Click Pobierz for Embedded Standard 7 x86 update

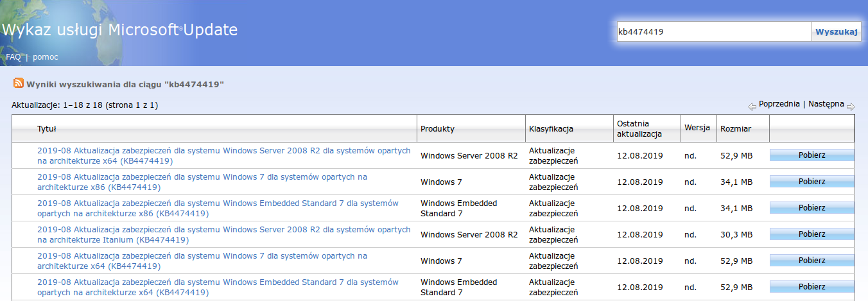click(812, 208)
